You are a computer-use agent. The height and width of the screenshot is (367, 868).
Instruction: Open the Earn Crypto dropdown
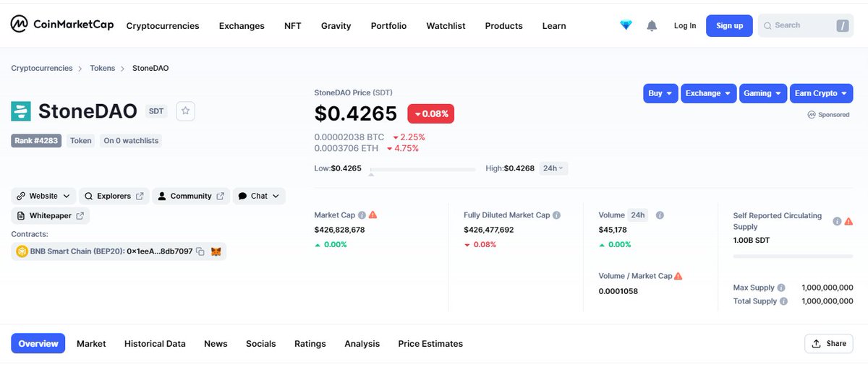click(x=821, y=93)
